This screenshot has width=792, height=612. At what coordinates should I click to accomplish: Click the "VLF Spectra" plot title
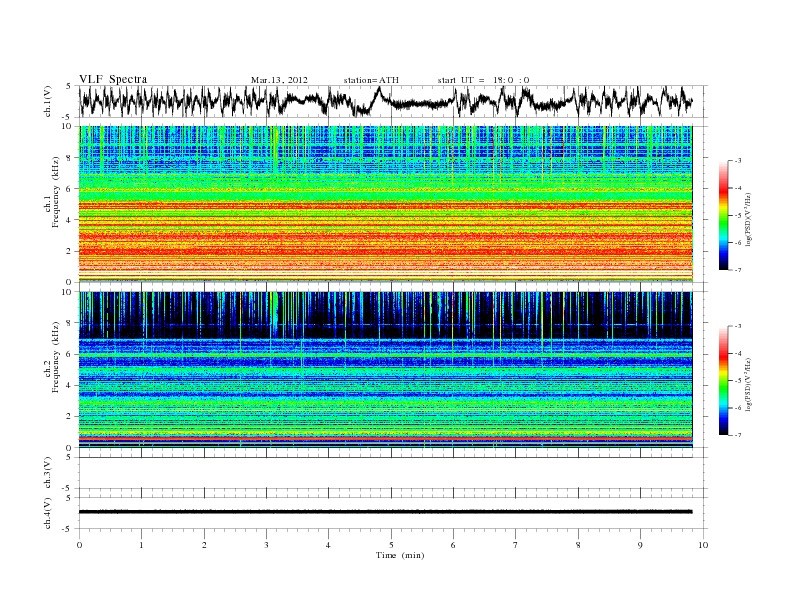coord(113,79)
